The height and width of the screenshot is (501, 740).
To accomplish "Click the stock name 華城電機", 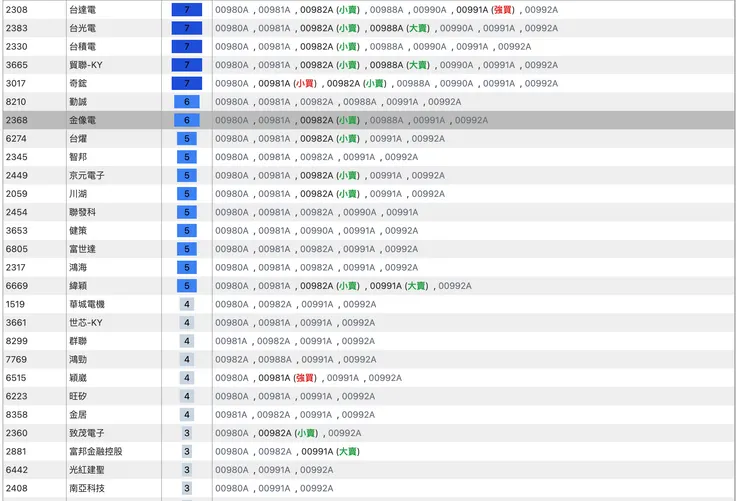I will point(87,304).
